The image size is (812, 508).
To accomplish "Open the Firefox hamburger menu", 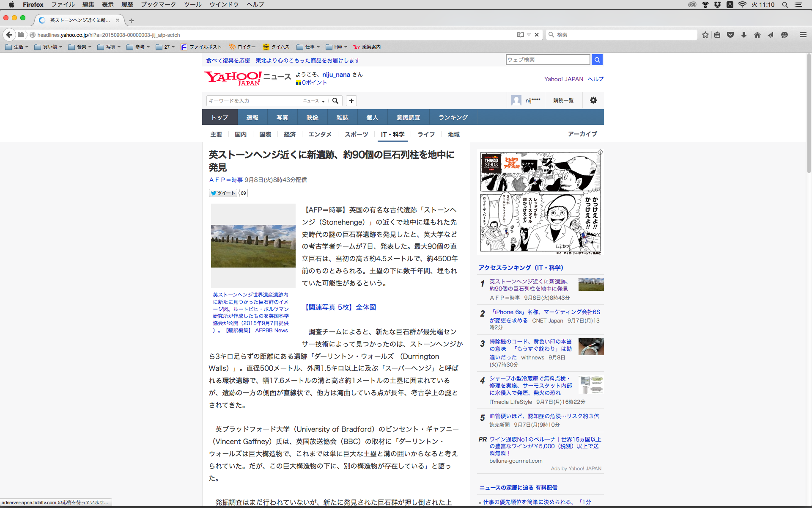I will (803, 35).
